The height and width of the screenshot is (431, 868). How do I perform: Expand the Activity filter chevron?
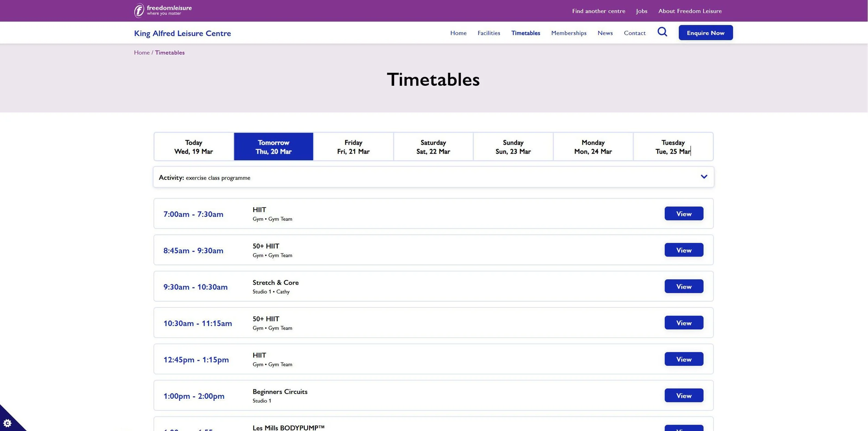tap(703, 177)
